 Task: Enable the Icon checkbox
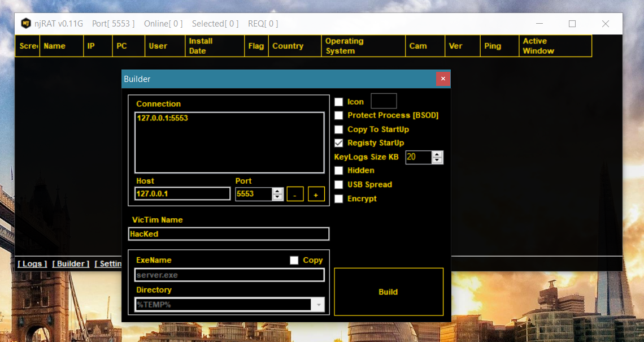[x=338, y=102]
